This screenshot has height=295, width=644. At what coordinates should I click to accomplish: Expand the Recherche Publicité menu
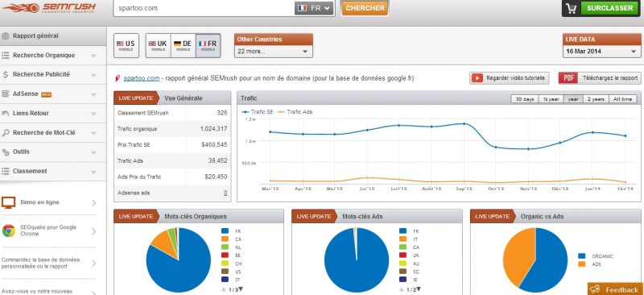click(x=93, y=75)
